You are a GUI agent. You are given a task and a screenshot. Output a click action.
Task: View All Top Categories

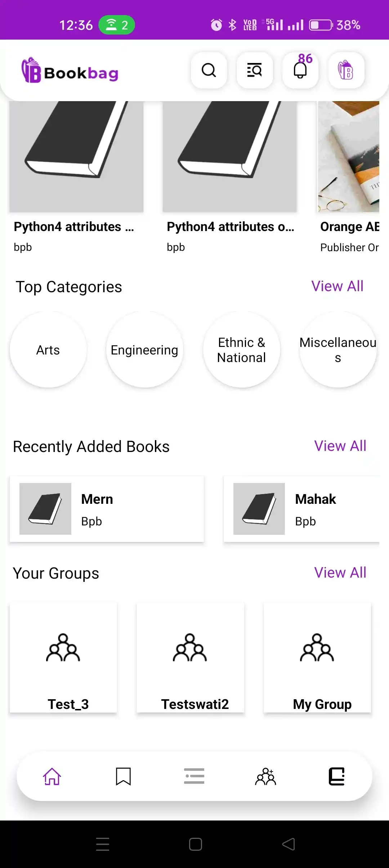337,286
